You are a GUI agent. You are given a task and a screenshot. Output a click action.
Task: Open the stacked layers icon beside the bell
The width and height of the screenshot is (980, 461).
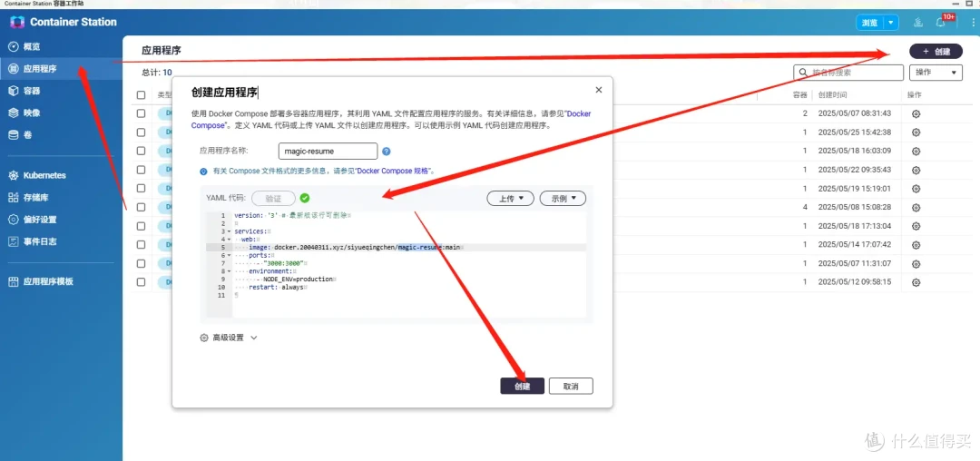pyautogui.click(x=917, y=23)
